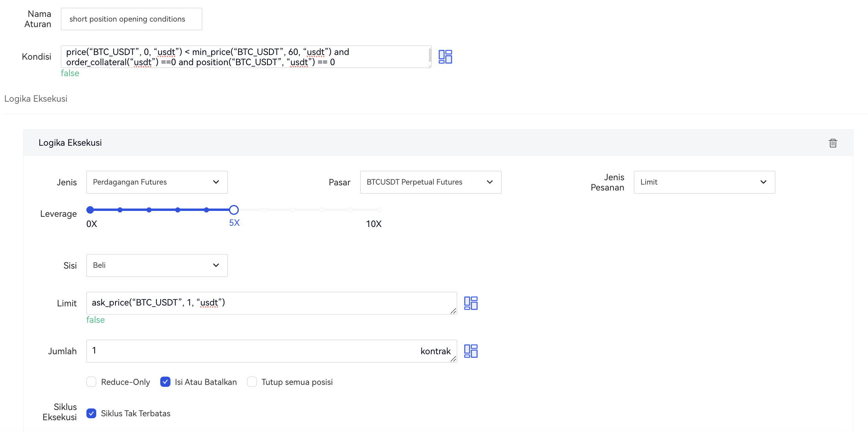Disable Siklus Tak Terbatas checkbox

point(92,414)
